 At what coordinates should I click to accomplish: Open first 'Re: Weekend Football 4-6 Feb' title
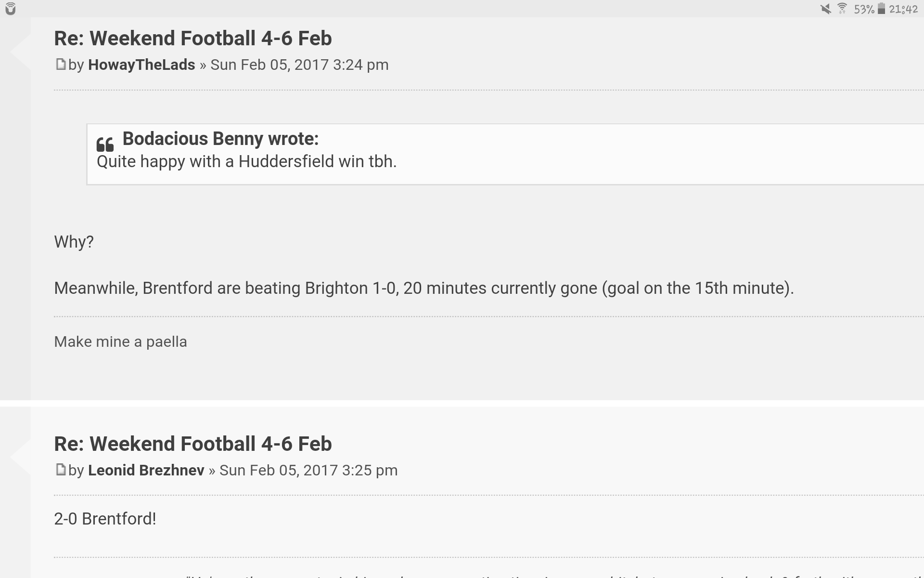coord(193,39)
